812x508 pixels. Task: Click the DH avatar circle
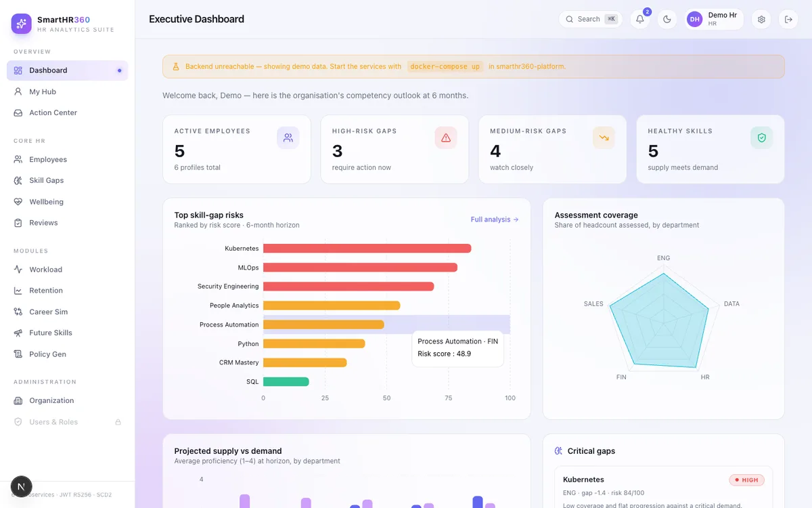click(x=695, y=19)
